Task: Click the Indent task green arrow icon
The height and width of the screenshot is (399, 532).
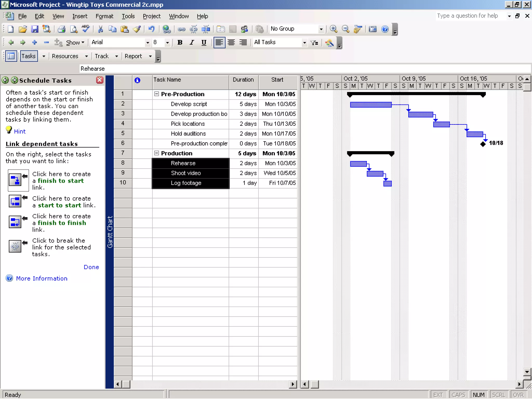Action: point(23,42)
